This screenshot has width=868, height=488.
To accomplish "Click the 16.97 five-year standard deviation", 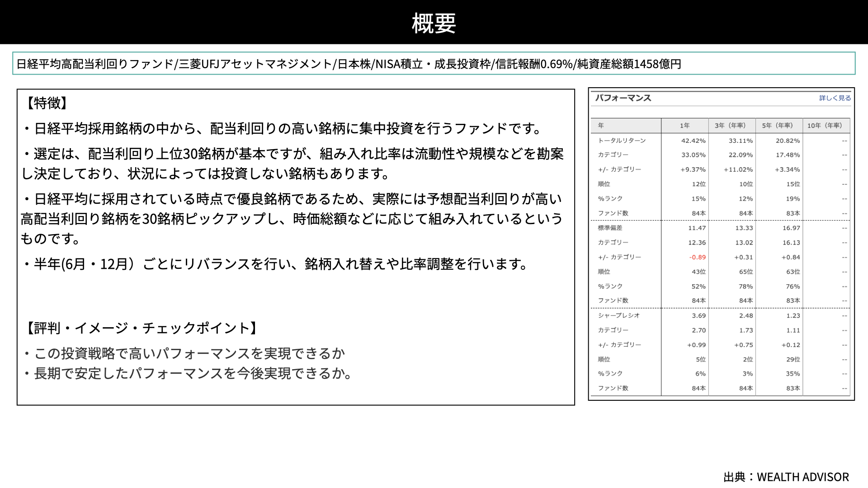I will (791, 228).
